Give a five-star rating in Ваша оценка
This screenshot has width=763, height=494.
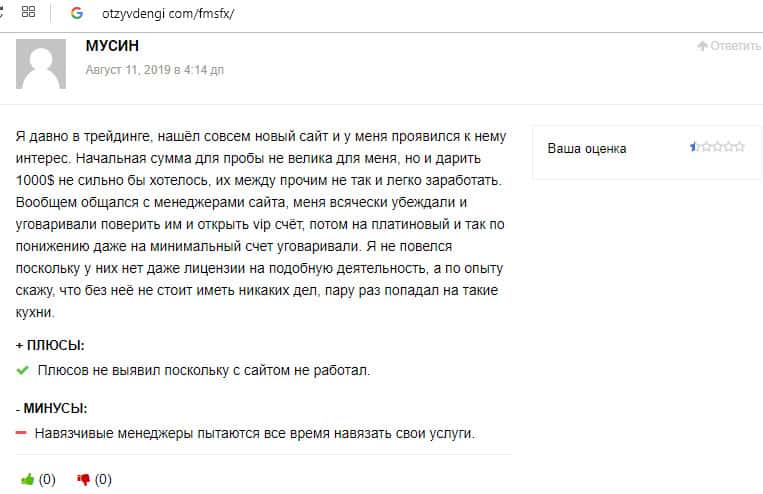739,147
